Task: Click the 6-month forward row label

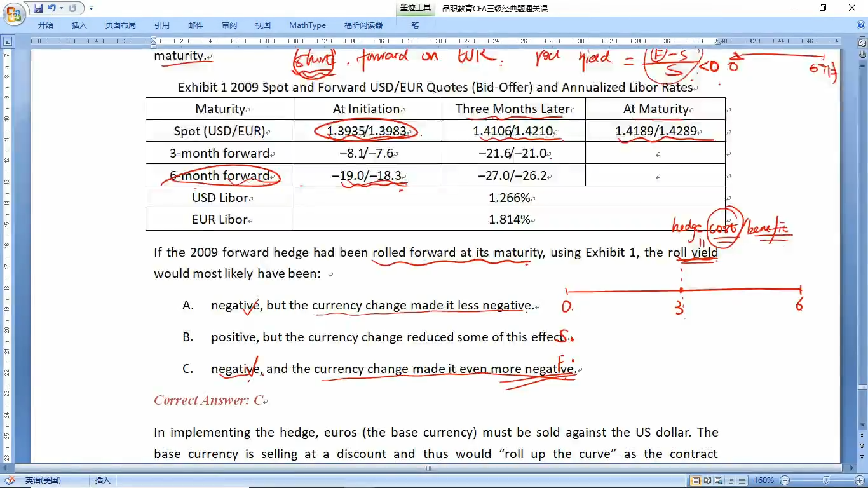Action: pos(220,175)
